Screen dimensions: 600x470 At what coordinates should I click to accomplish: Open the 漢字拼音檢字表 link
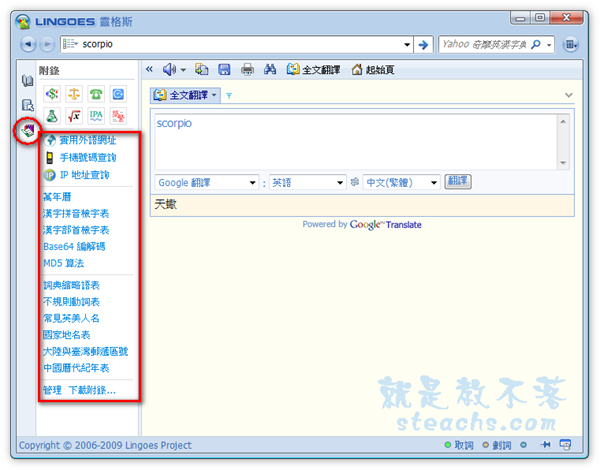76,213
